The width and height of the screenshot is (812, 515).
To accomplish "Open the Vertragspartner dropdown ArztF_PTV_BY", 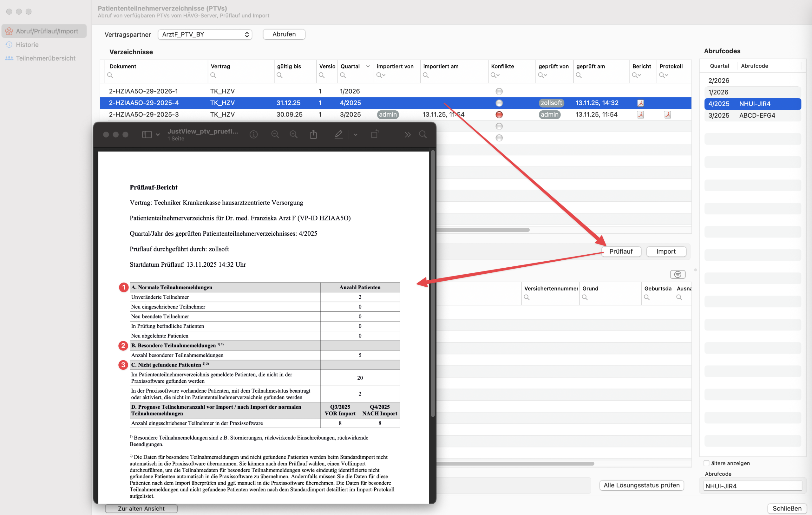I will [x=205, y=34].
